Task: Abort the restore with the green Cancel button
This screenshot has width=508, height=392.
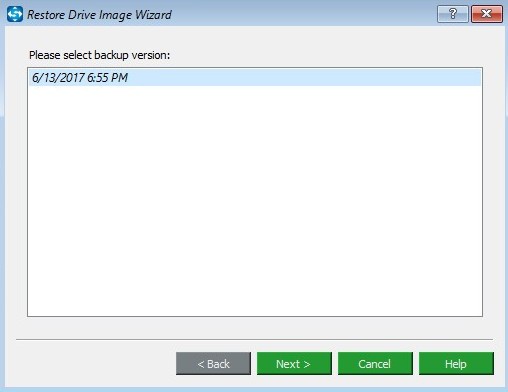Action: click(x=375, y=364)
